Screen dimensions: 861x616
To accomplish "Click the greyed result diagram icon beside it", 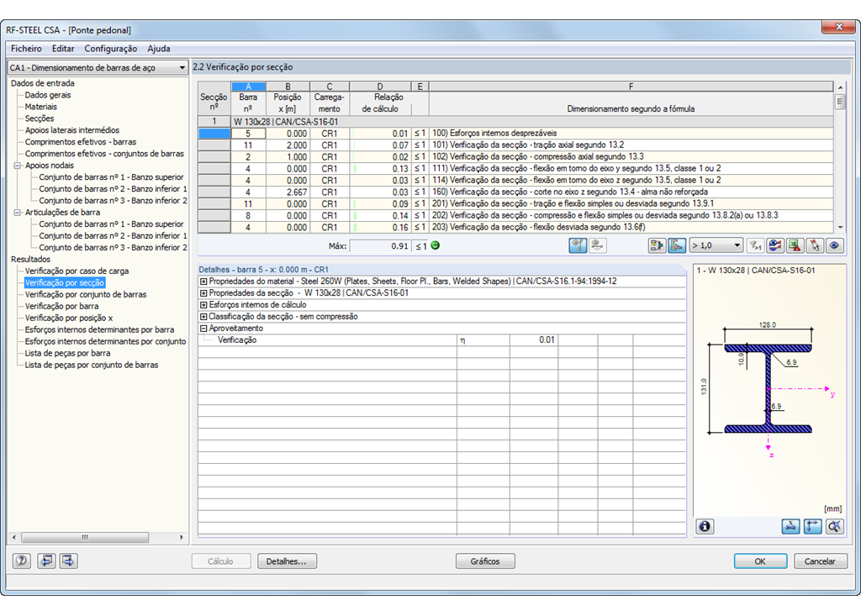I will [598, 246].
